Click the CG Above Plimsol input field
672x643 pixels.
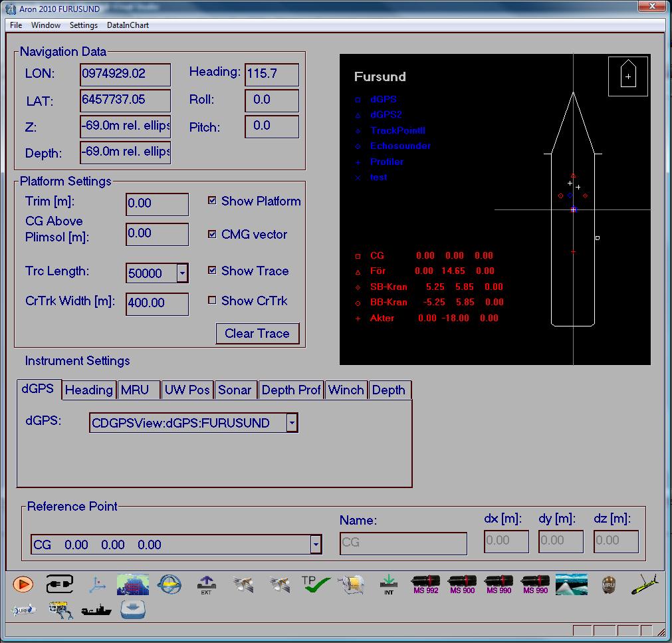(158, 234)
